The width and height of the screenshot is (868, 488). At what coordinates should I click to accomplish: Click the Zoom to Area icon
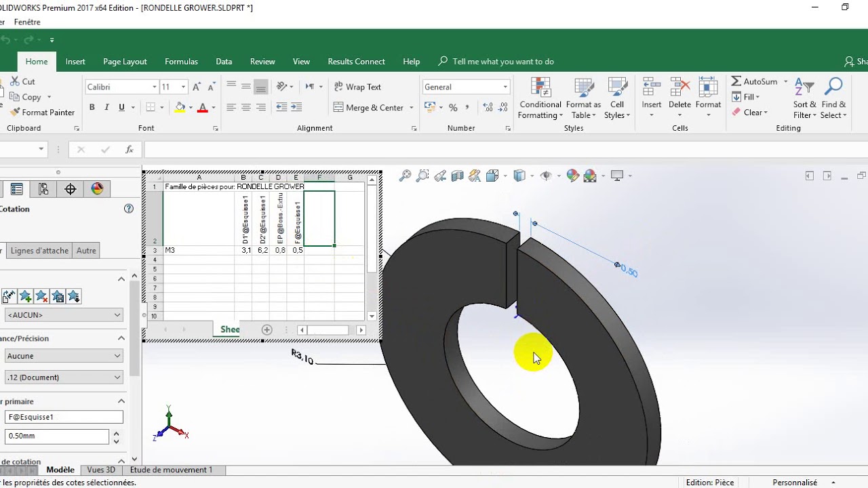click(422, 176)
